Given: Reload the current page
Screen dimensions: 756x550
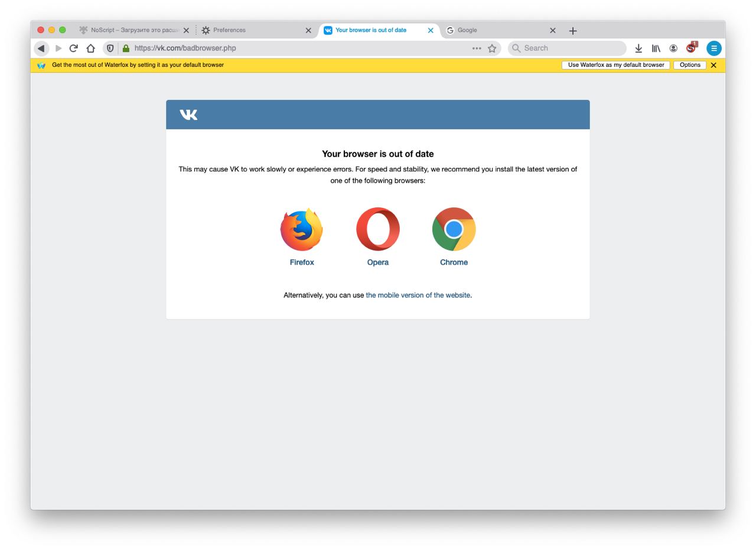Looking at the screenshot, I should pos(74,48).
